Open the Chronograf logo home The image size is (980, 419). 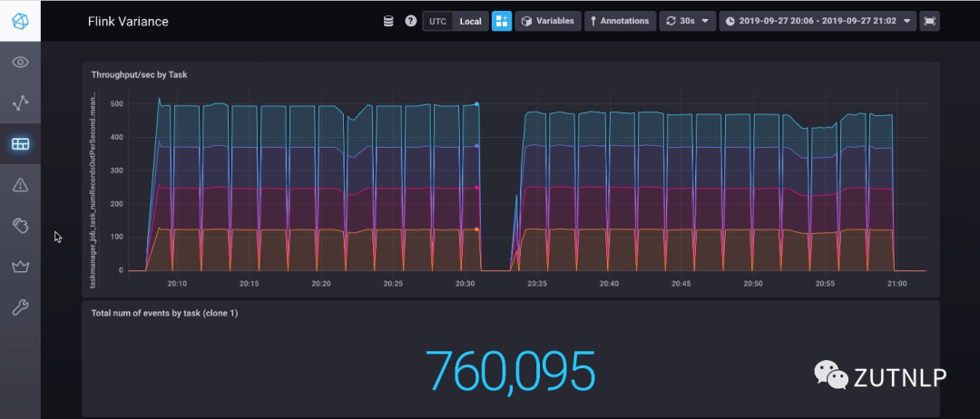[x=20, y=21]
